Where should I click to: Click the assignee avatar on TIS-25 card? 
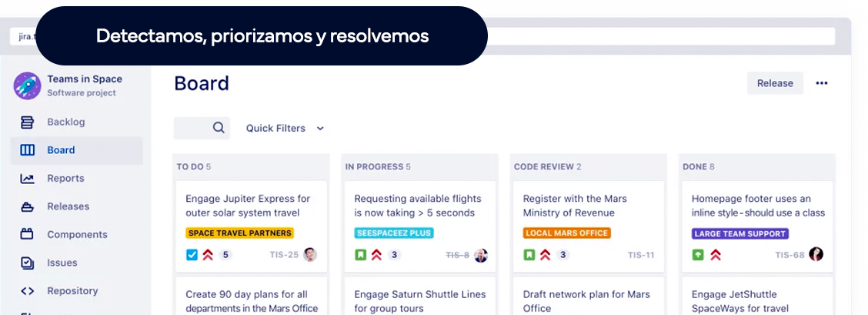tap(310, 255)
